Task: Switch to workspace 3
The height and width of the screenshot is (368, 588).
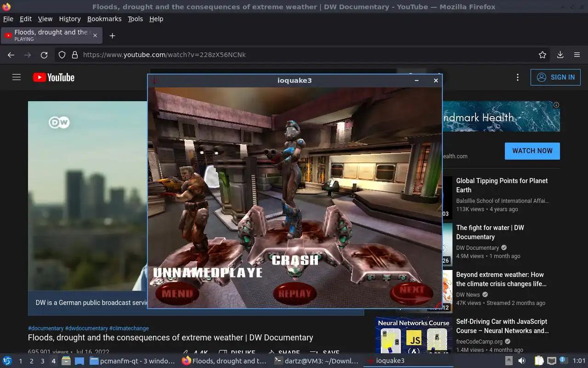Action: 42,361
